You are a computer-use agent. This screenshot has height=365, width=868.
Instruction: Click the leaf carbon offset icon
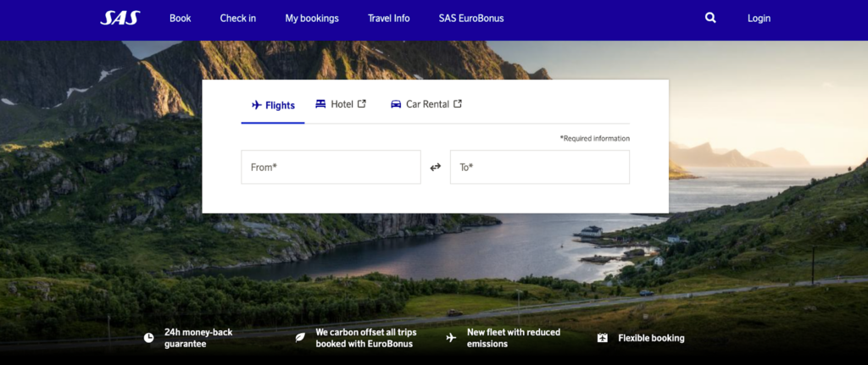click(x=300, y=338)
